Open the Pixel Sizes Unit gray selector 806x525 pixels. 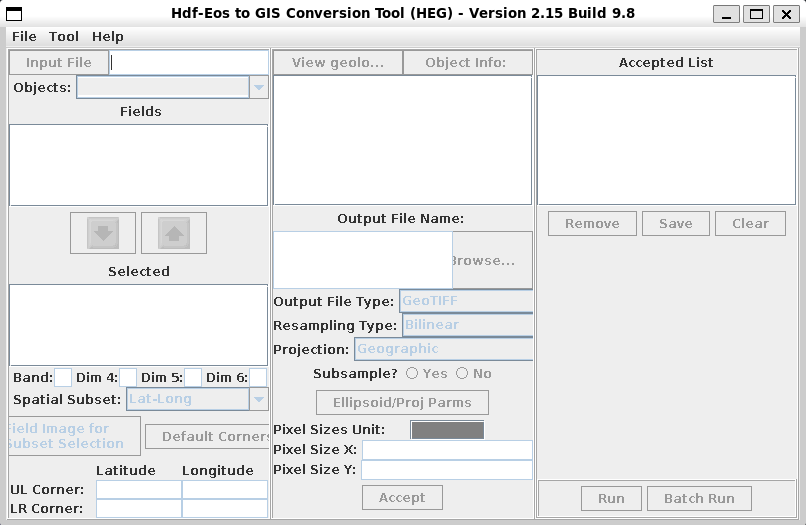[447, 430]
